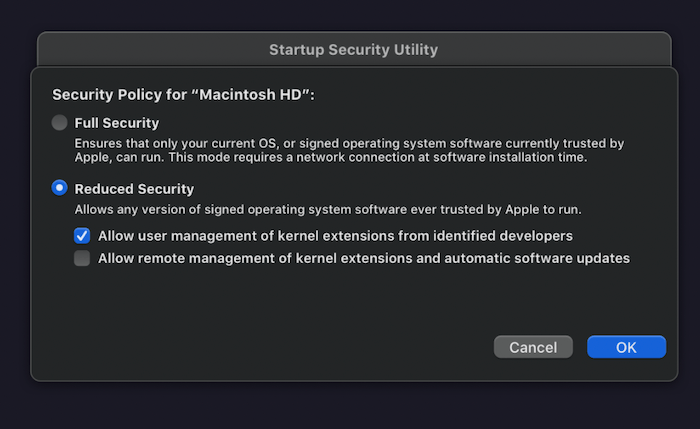Uncheck user management of kernel extensions checkbox
The width and height of the screenshot is (700, 429).
[82, 236]
